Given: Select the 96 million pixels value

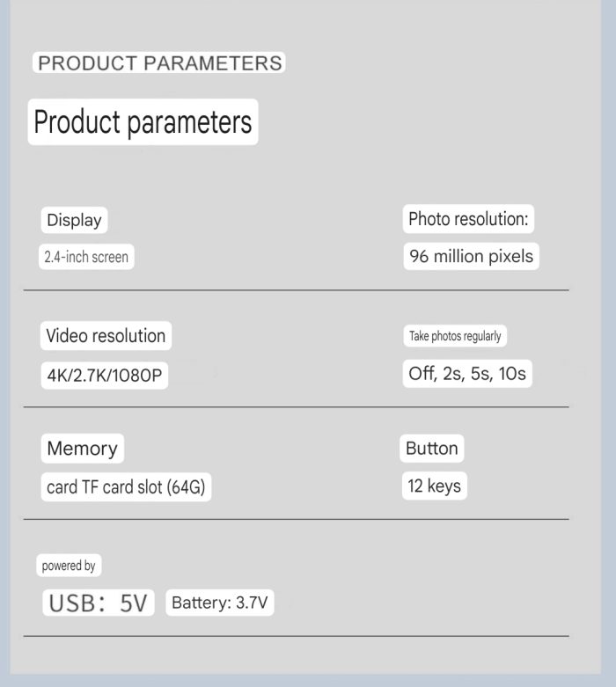Looking at the screenshot, I should [x=472, y=256].
